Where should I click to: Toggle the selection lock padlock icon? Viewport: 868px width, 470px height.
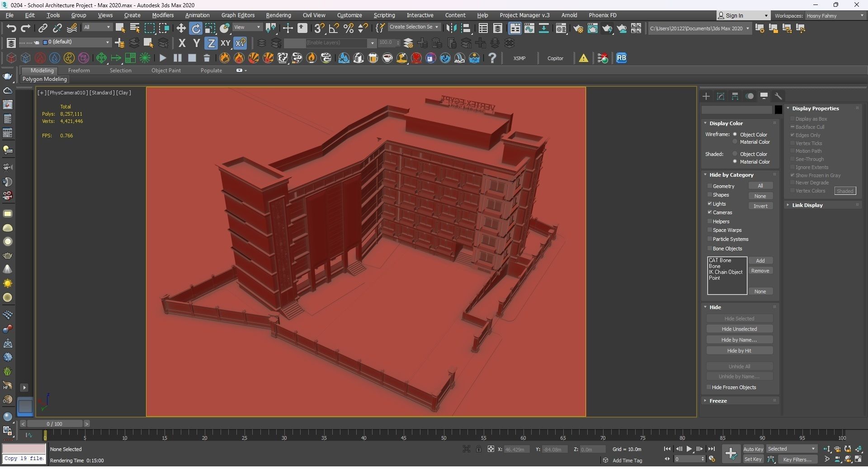tap(478, 449)
